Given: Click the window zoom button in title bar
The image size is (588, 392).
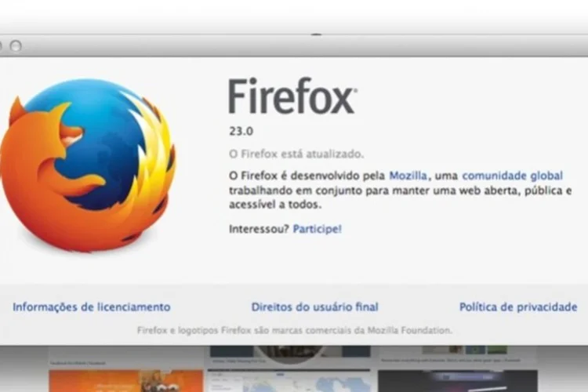Looking at the screenshot, I should (16, 46).
